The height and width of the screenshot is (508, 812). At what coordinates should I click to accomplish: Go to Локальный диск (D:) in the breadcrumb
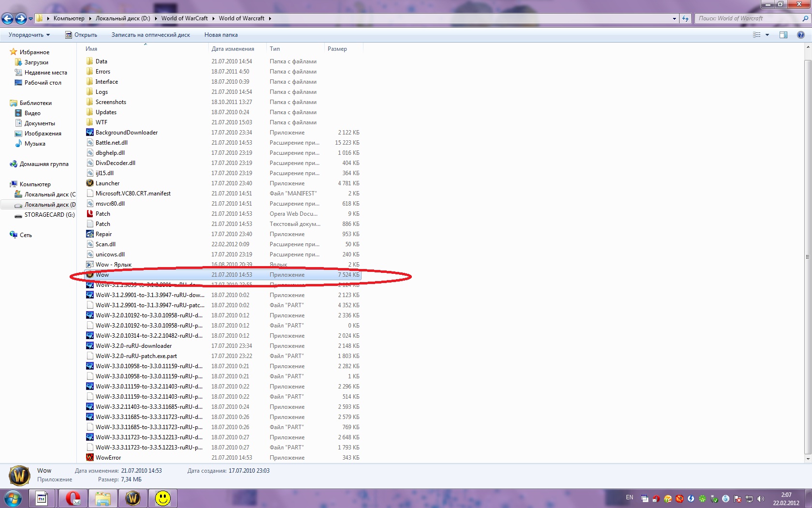point(123,18)
